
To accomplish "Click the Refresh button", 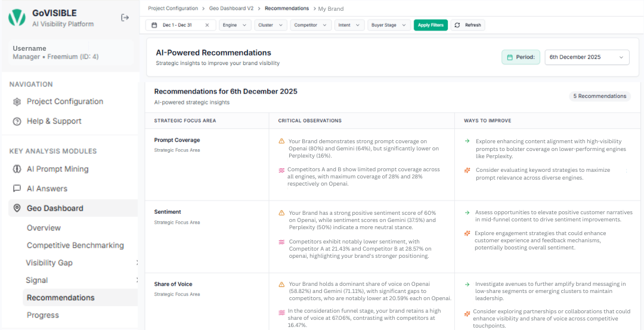I will pyautogui.click(x=468, y=25).
